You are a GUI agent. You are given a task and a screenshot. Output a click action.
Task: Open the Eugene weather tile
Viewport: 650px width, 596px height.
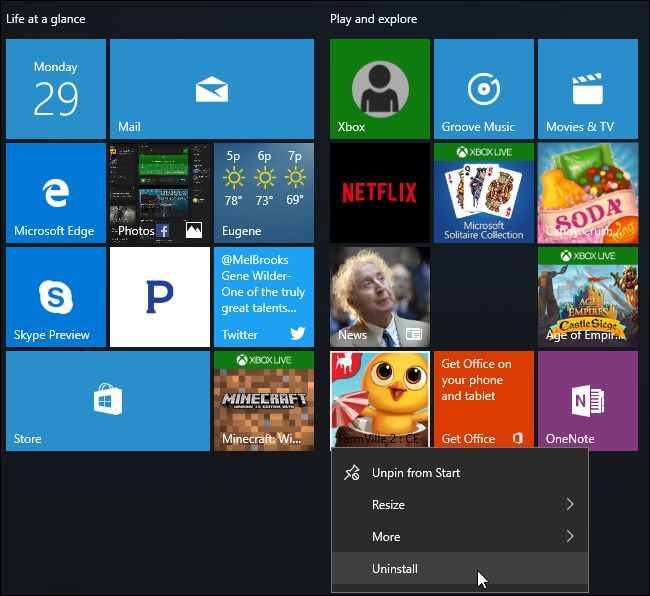point(264,193)
